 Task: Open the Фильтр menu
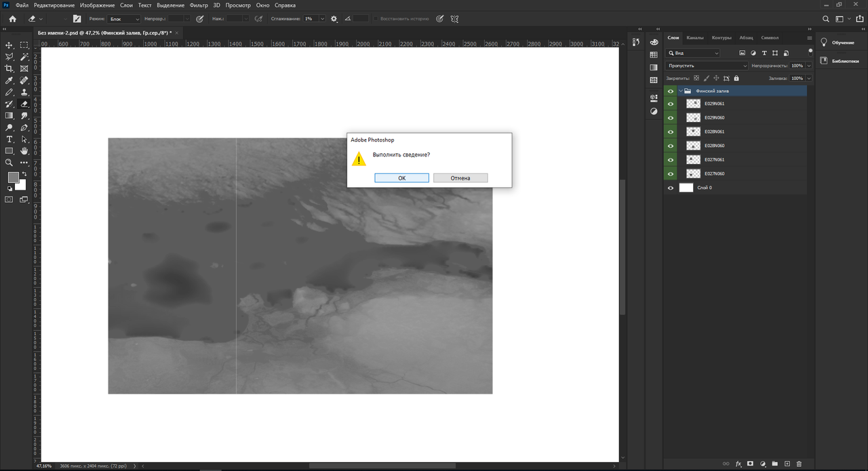[x=199, y=5]
